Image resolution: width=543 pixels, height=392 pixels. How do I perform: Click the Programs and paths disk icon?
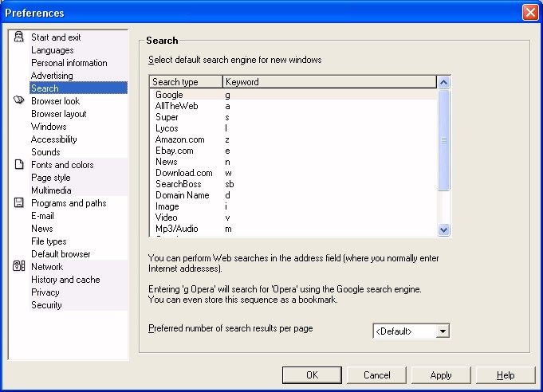[x=18, y=202]
